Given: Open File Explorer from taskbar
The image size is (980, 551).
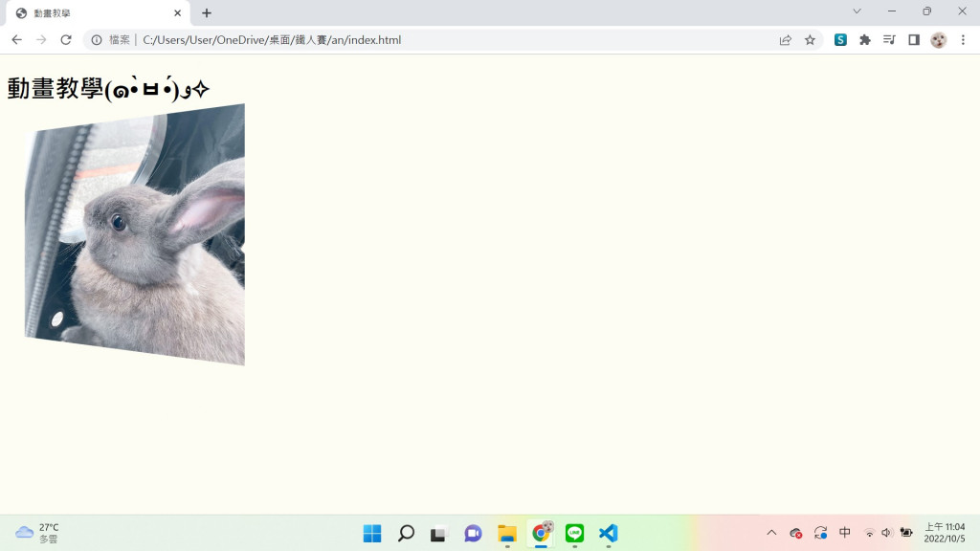Looking at the screenshot, I should (507, 534).
